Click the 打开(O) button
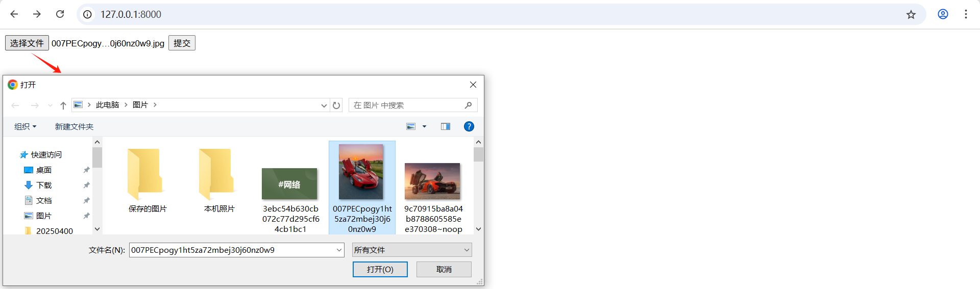This screenshot has height=289, width=980. point(380,269)
